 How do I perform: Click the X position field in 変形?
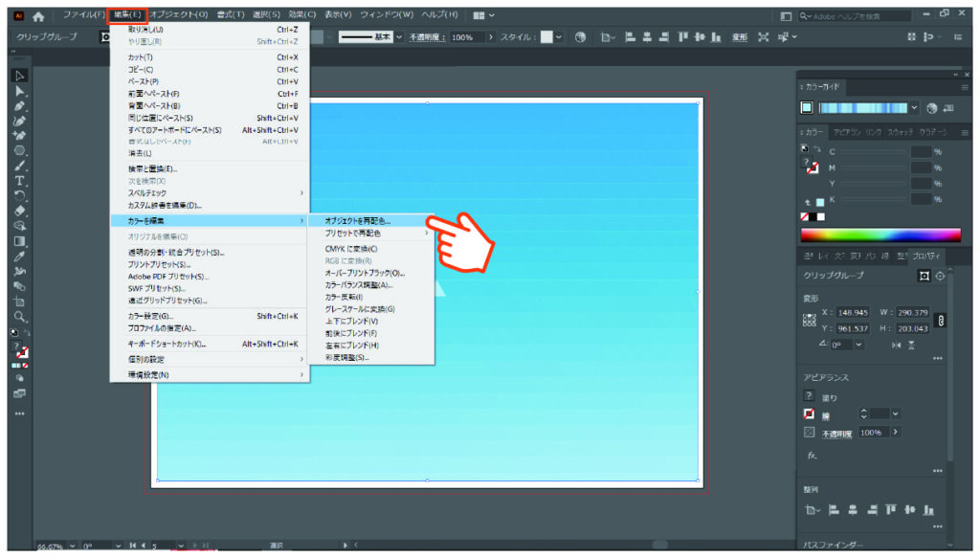pyautogui.click(x=853, y=312)
